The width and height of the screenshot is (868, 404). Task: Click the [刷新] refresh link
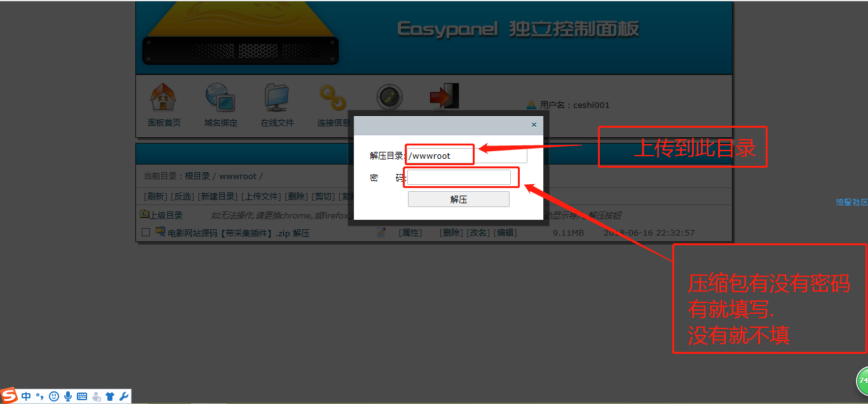156,196
